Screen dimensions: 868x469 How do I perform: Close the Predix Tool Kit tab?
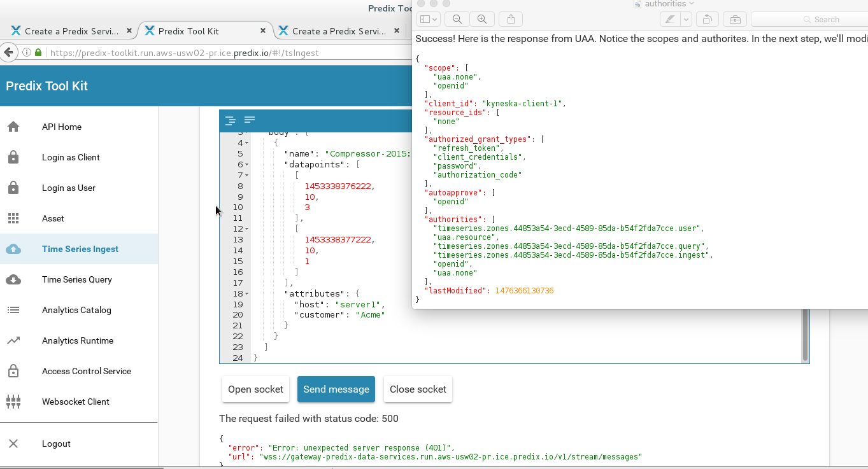point(264,31)
